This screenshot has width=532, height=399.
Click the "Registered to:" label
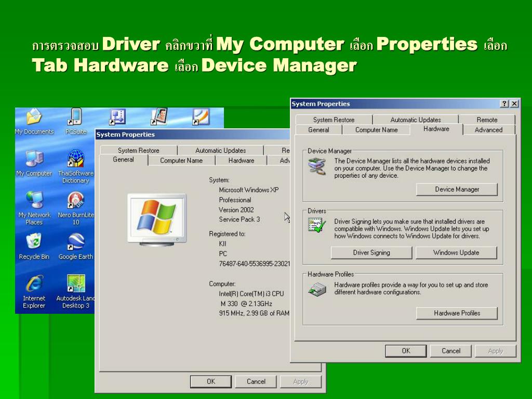[x=228, y=234]
